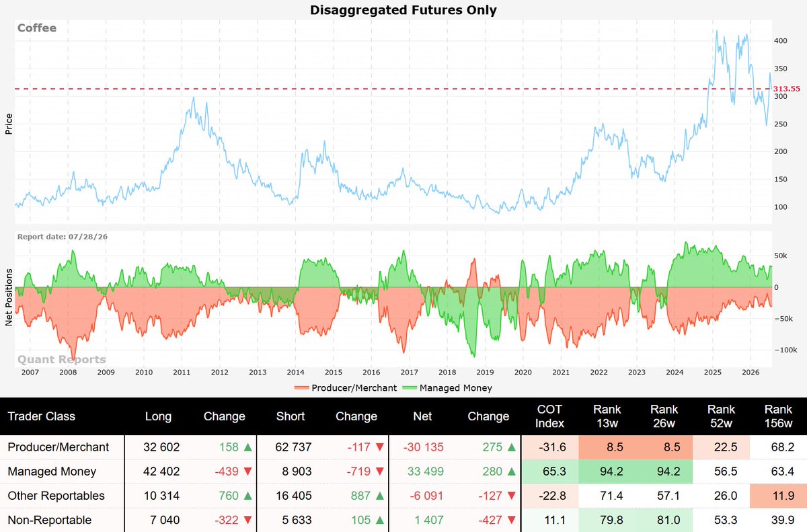Image resolution: width=807 pixels, height=532 pixels.
Task: Select the Producer/Merchant row label in the table
Action: click(x=58, y=447)
